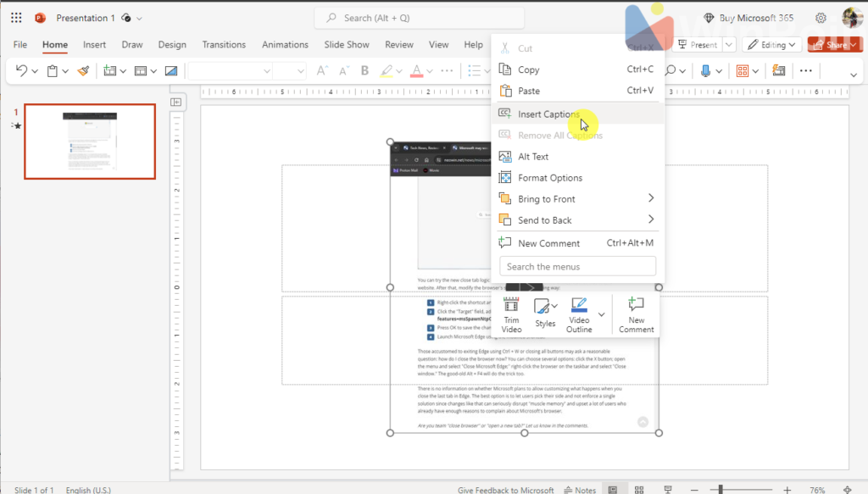Click the Bold formatting button
The width and height of the screenshot is (868, 494).
365,71
